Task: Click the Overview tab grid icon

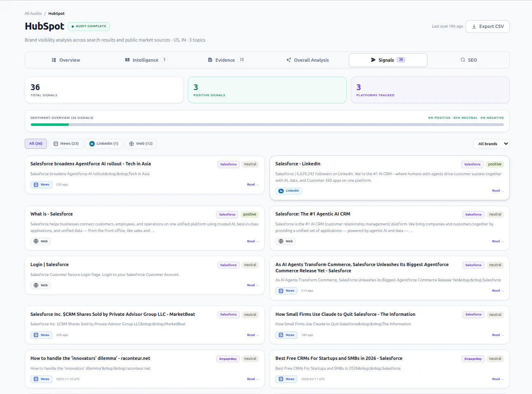Action: tap(54, 60)
